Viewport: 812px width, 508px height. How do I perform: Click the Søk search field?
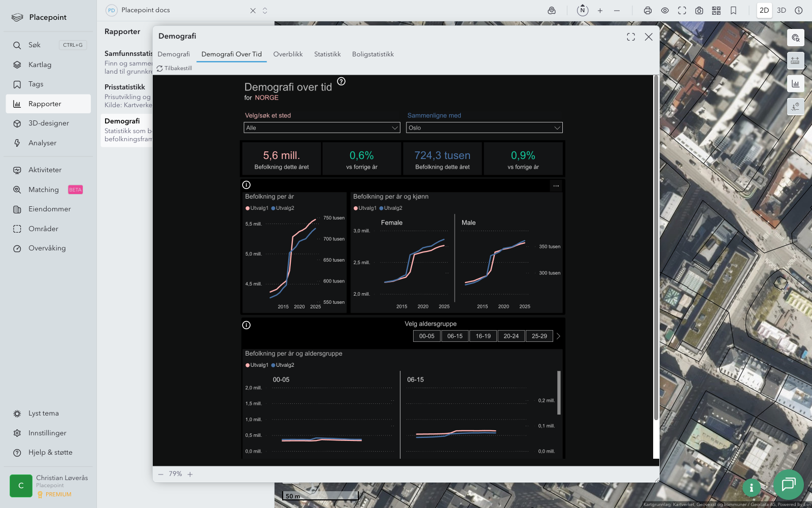[x=35, y=45]
